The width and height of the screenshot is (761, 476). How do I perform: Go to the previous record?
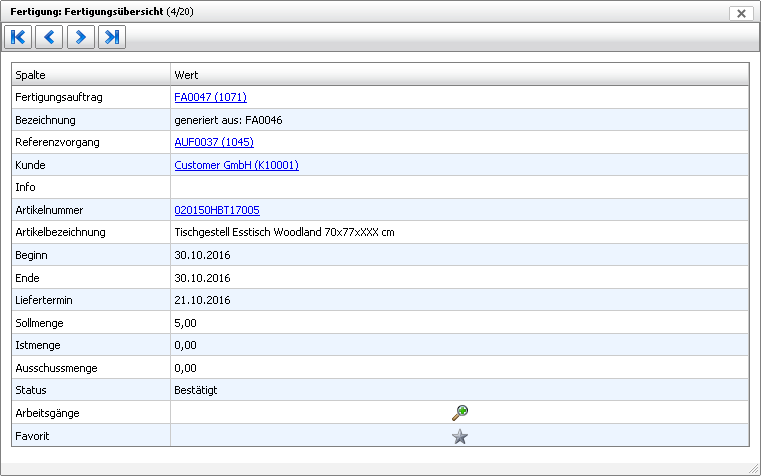point(49,37)
